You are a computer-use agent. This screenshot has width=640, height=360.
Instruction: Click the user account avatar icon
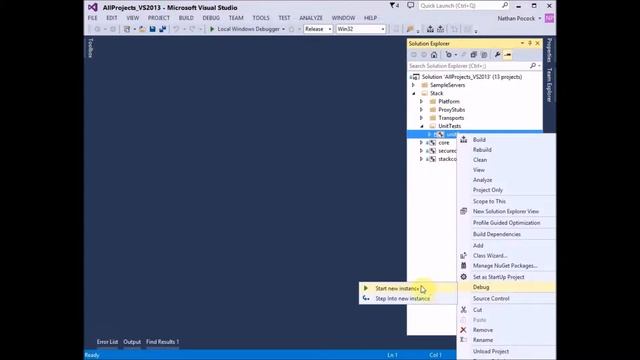click(x=549, y=18)
